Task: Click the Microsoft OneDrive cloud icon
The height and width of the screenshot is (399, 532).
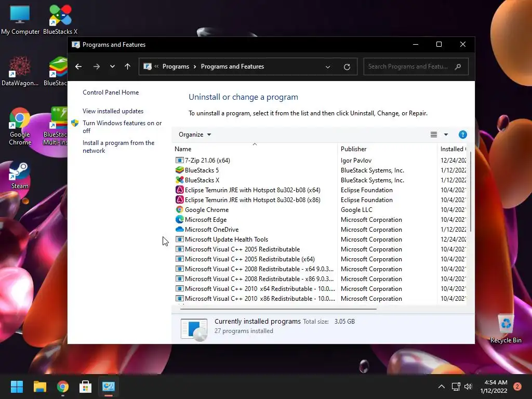Action: click(179, 229)
